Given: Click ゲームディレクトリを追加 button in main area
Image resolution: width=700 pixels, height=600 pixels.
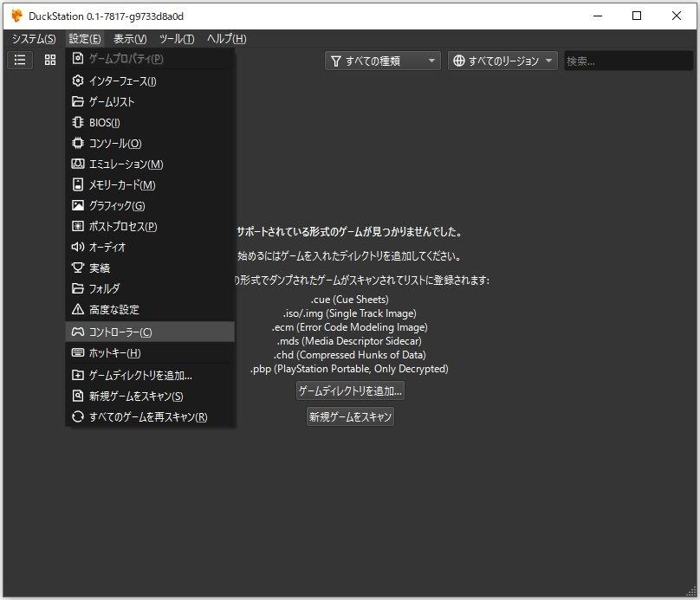Looking at the screenshot, I should pos(351,391).
